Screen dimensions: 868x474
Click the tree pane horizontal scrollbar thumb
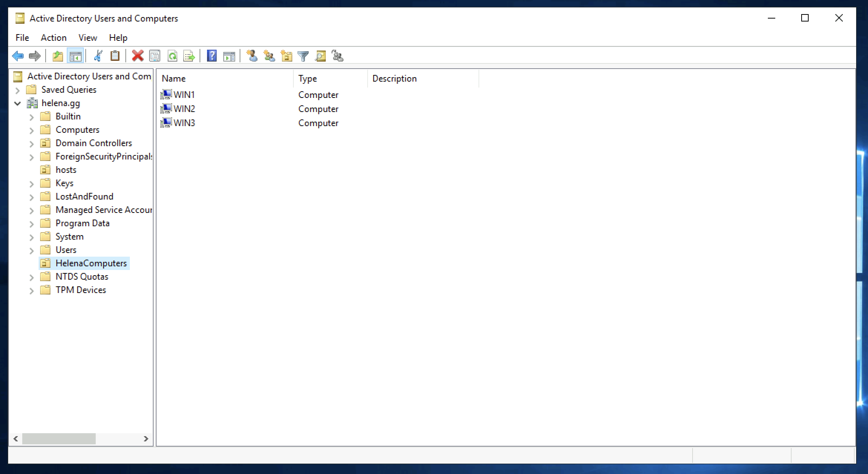59,439
